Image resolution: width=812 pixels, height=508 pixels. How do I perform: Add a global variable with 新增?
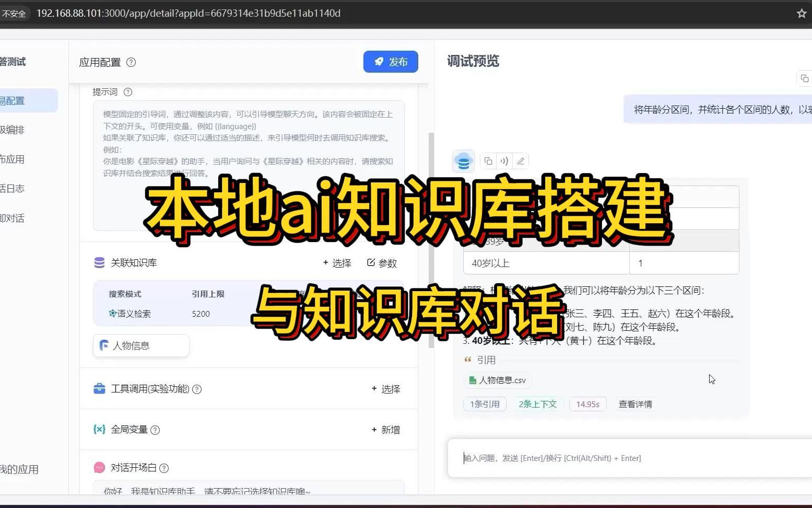coord(386,430)
